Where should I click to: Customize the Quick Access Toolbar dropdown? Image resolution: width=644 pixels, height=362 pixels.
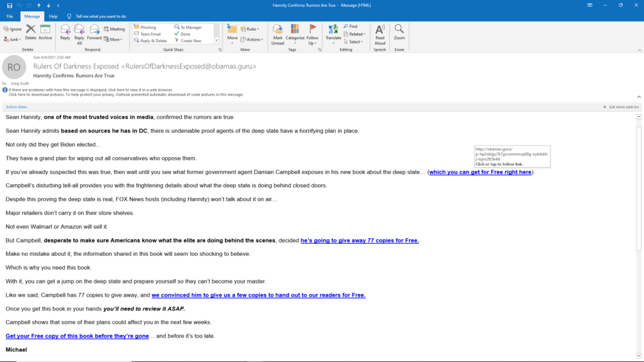coord(58,5)
